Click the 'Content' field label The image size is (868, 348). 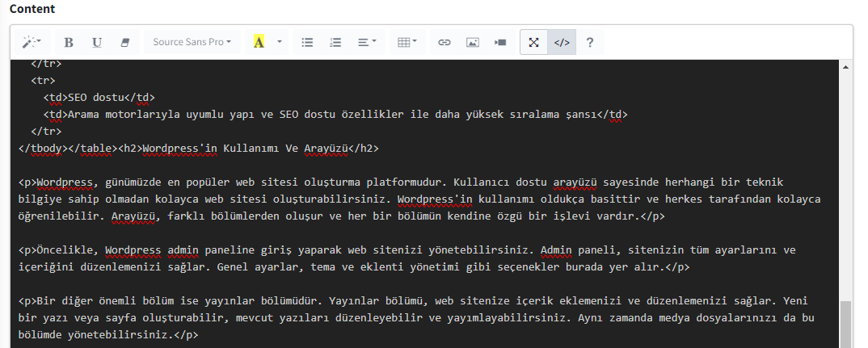(32, 9)
